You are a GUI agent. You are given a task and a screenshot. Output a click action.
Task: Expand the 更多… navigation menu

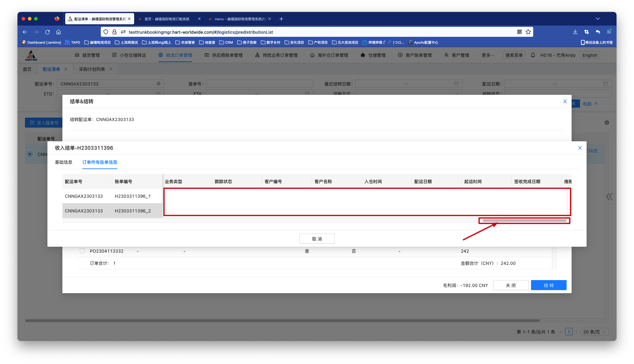[x=488, y=55]
